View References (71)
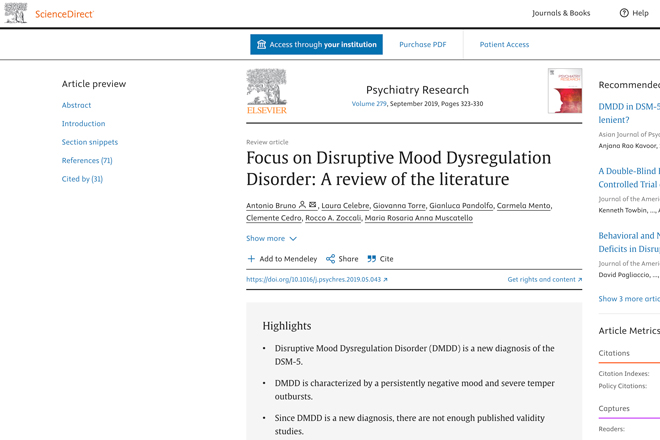 87,160
